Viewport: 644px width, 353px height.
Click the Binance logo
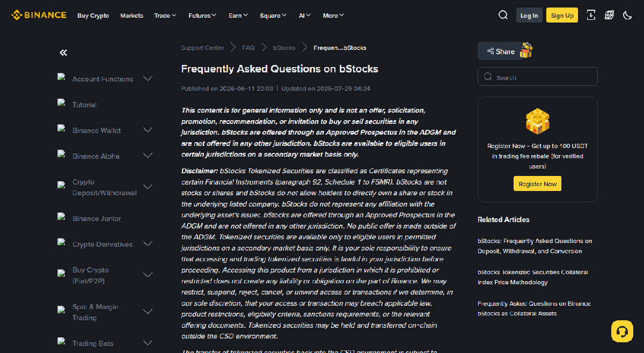pos(39,15)
